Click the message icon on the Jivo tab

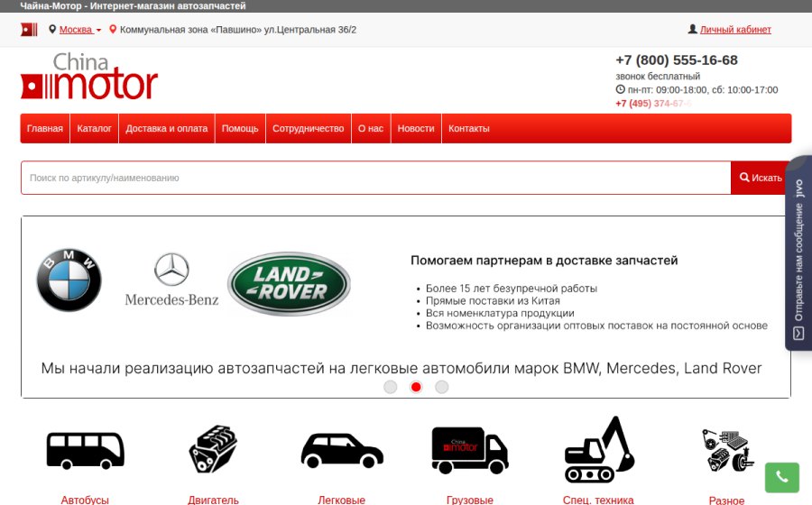799,334
